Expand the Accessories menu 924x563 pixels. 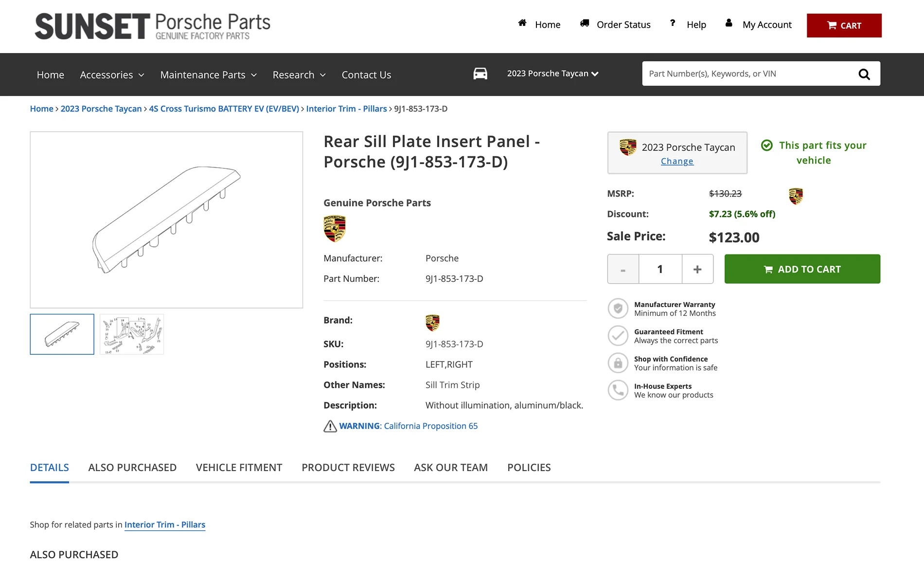(x=112, y=74)
